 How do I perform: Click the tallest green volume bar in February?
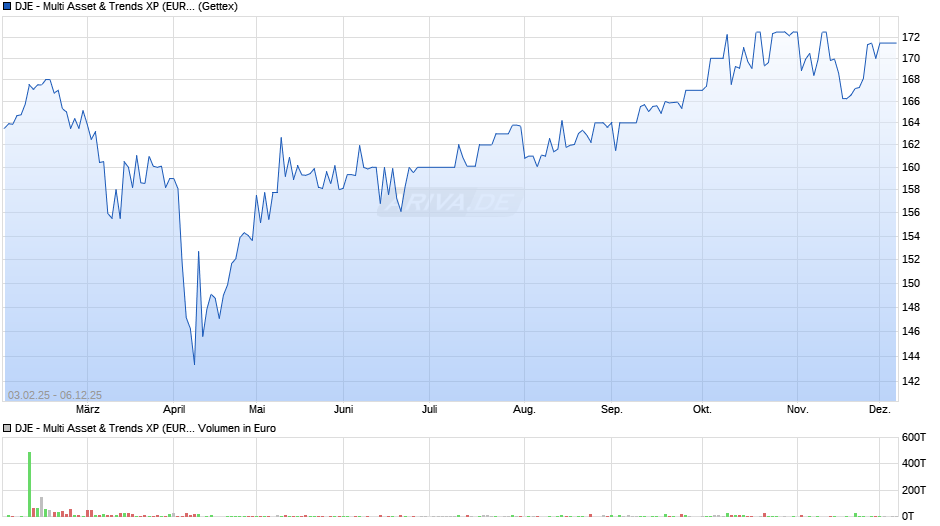29,484
